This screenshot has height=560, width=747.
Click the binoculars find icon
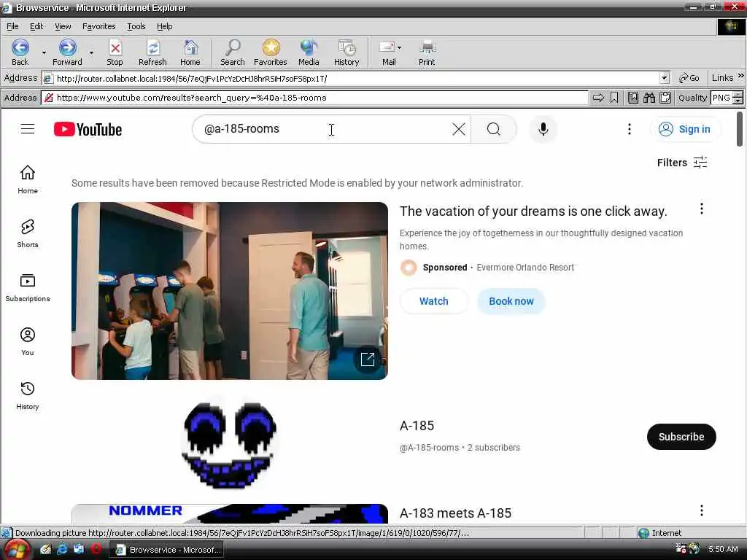pyautogui.click(x=649, y=98)
